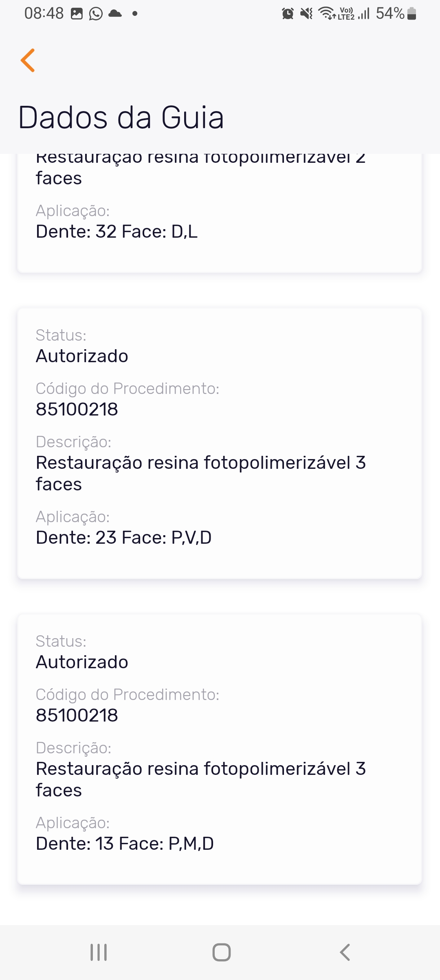Select the Dente 23 procedure card

tap(220, 443)
